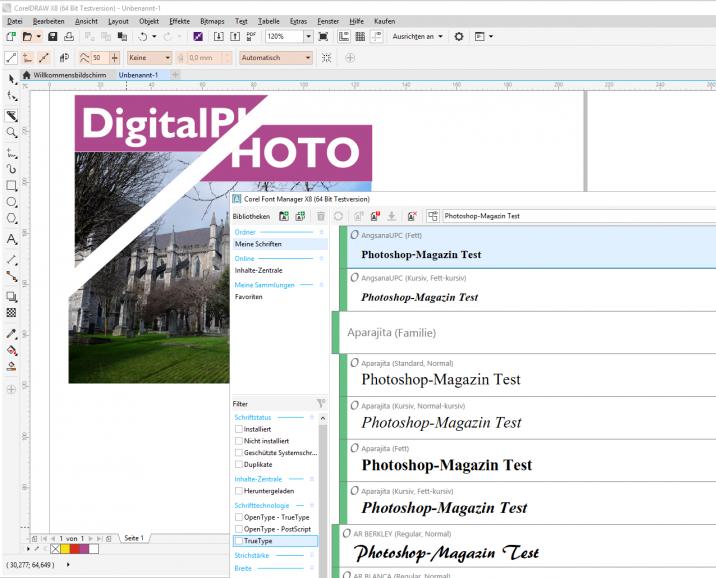Click the Import icon in the toolbar

point(219,37)
